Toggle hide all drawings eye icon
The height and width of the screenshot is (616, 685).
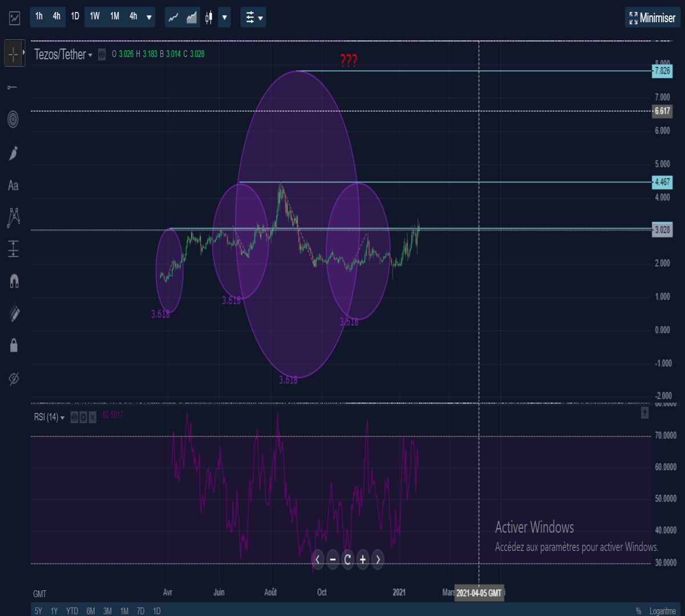[14, 378]
